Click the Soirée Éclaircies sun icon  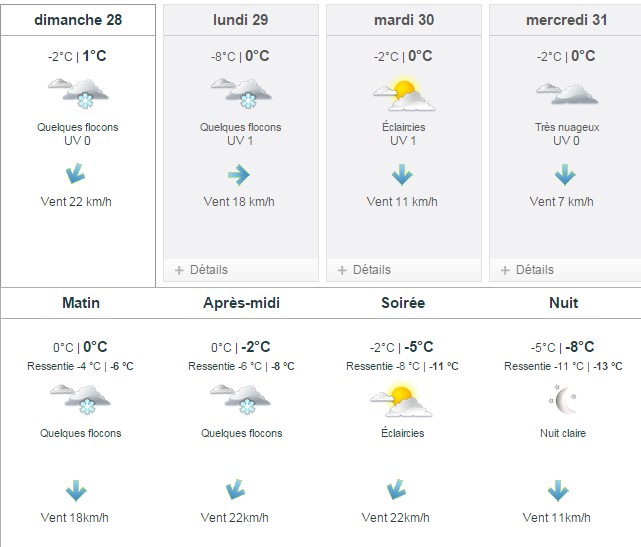(401, 400)
